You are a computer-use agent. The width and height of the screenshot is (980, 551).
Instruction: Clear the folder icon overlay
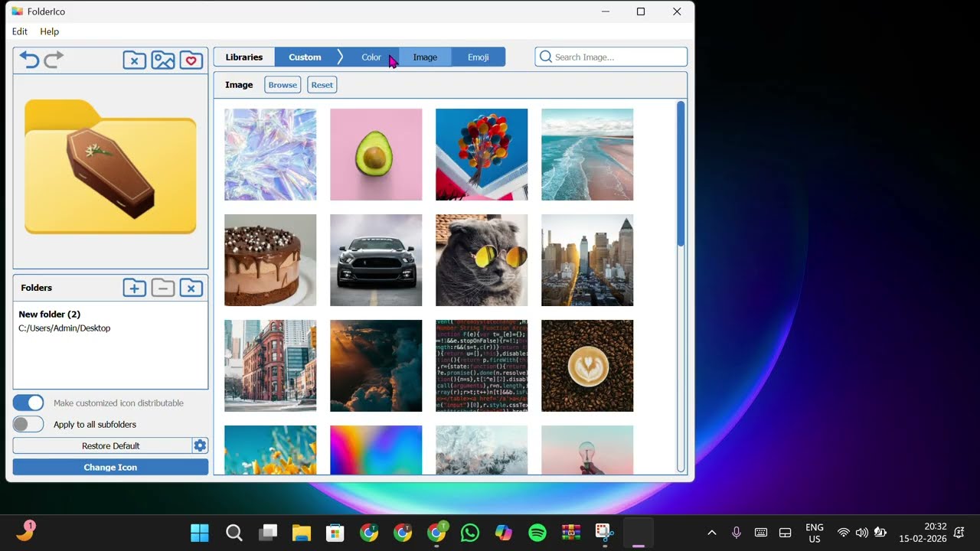135,60
